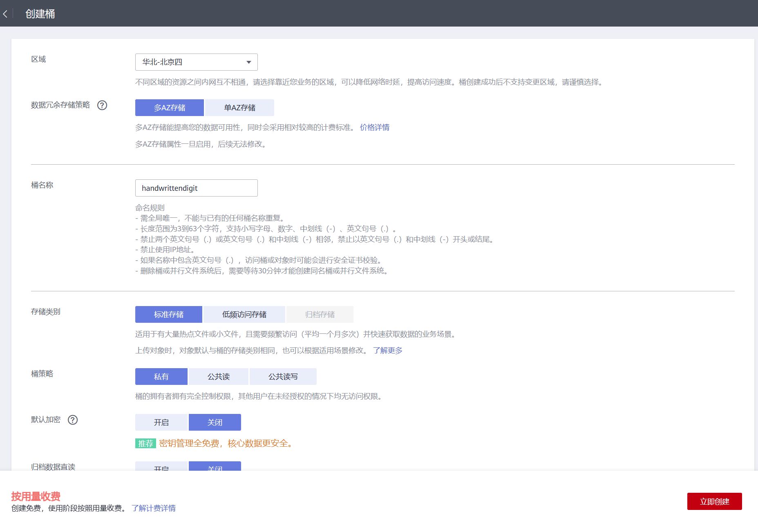Open the 价格详情 link
The height and width of the screenshot is (532, 758).
pyautogui.click(x=375, y=127)
